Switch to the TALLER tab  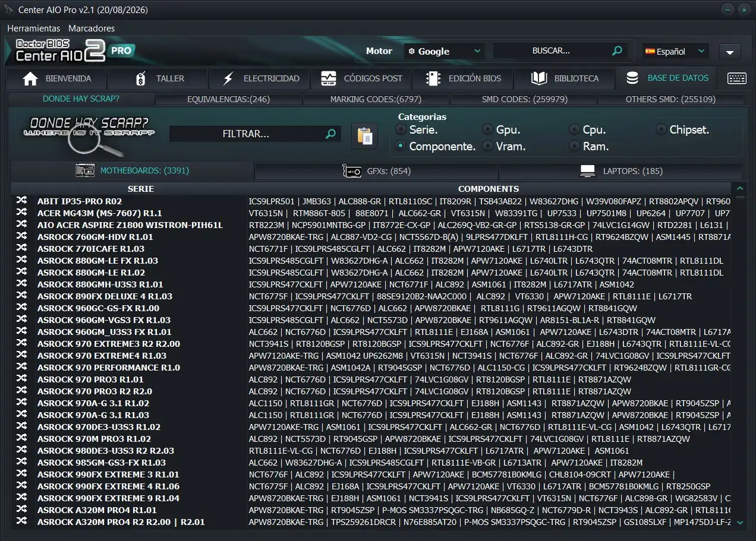coord(158,78)
